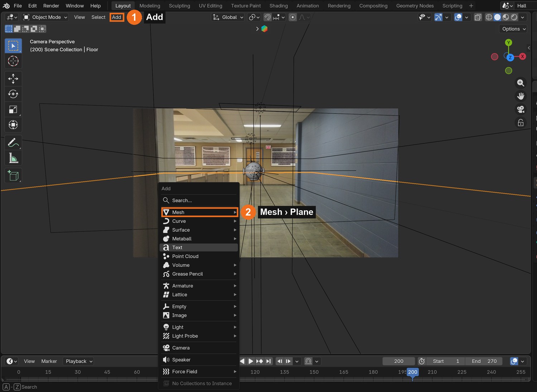Toggle the camera view icon
This screenshot has width=537, height=392.
(x=521, y=110)
